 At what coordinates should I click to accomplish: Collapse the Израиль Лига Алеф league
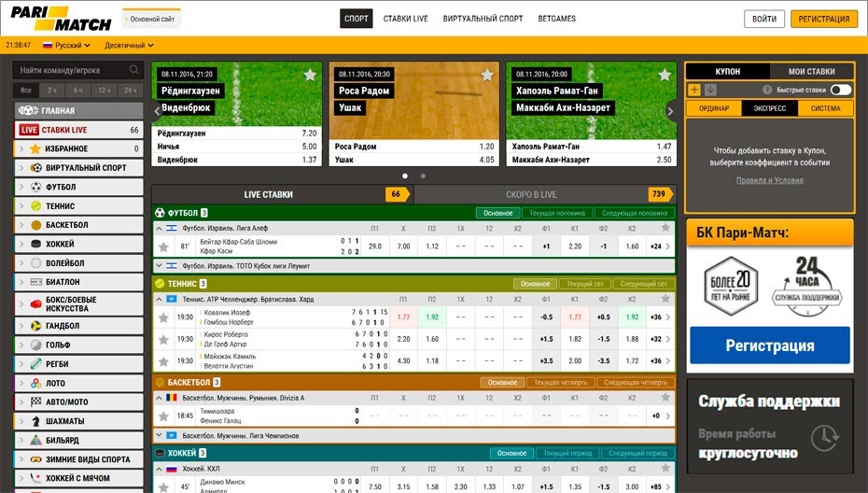click(x=159, y=228)
